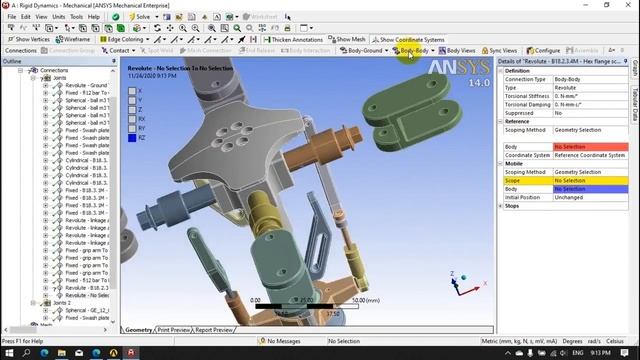This screenshot has height=360, width=640.
Task: Collapse the Connections tree node
Action: tap(20, 71)
